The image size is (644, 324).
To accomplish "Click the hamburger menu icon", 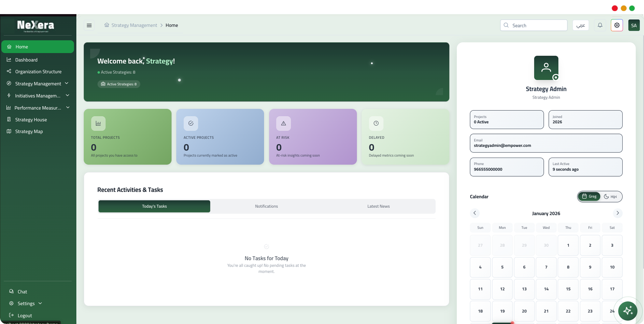I will 89,25.
